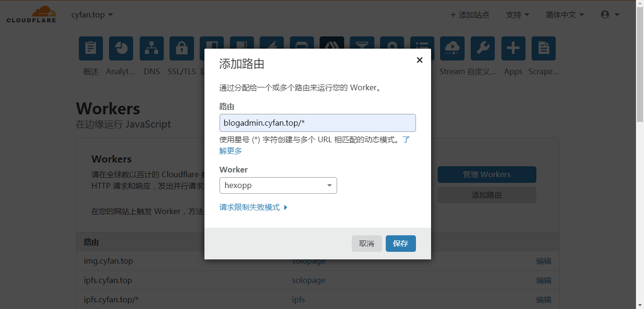
Task: Expand 请求限制失败模式 section
Action: tap(254, 207)
